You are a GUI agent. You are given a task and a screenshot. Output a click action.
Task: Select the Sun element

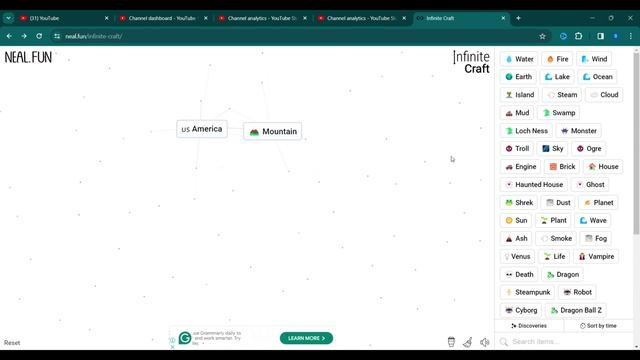click(x=516, y=220)
